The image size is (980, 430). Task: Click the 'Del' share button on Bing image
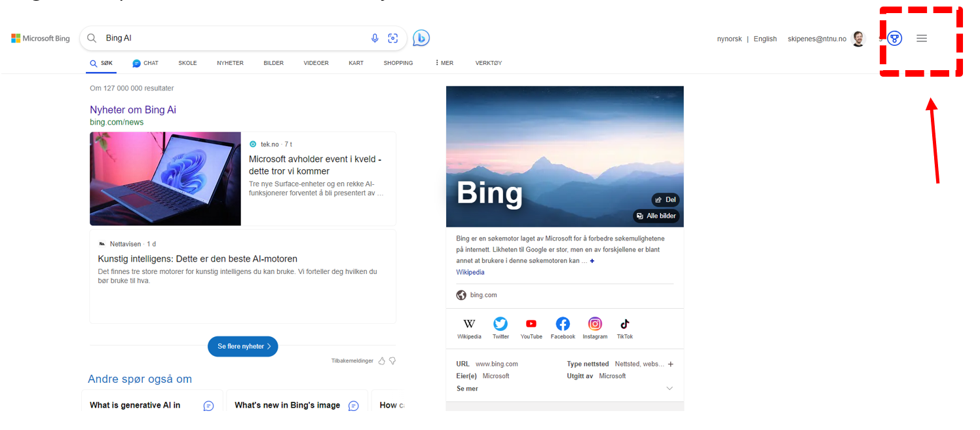(665, 199)
